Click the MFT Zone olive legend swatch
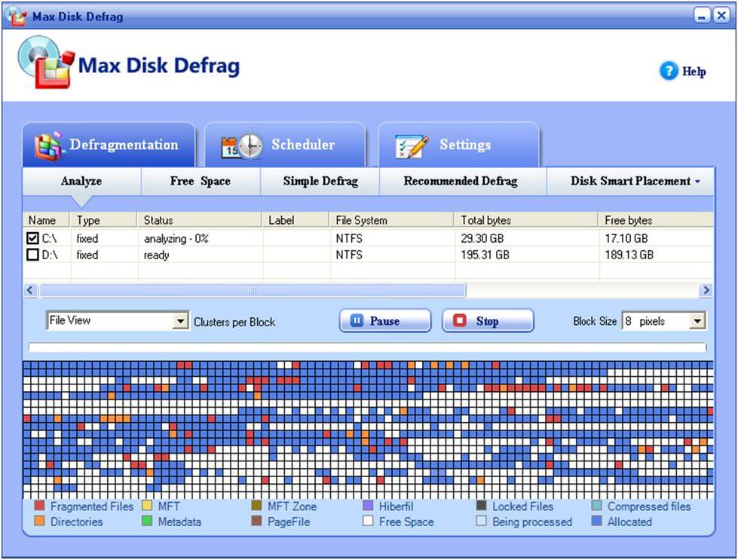Screen dimensions: 738x560 [256, 506]
